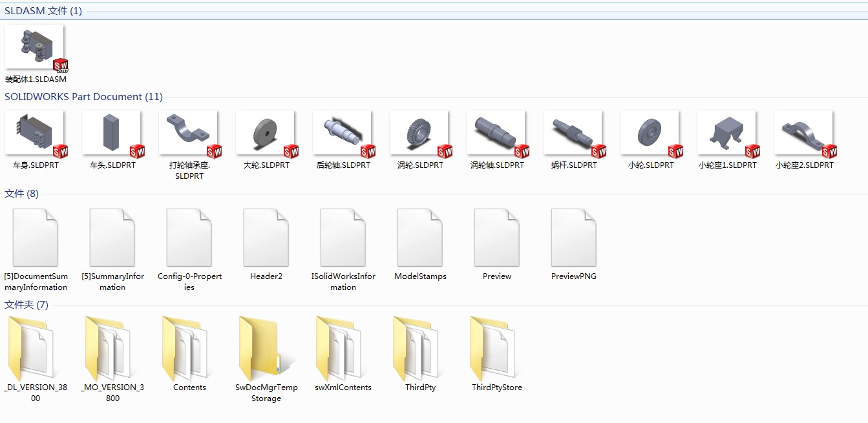
Task: Collapse the SLDASM 文件 (1) group header
Action: pos(43,11)
